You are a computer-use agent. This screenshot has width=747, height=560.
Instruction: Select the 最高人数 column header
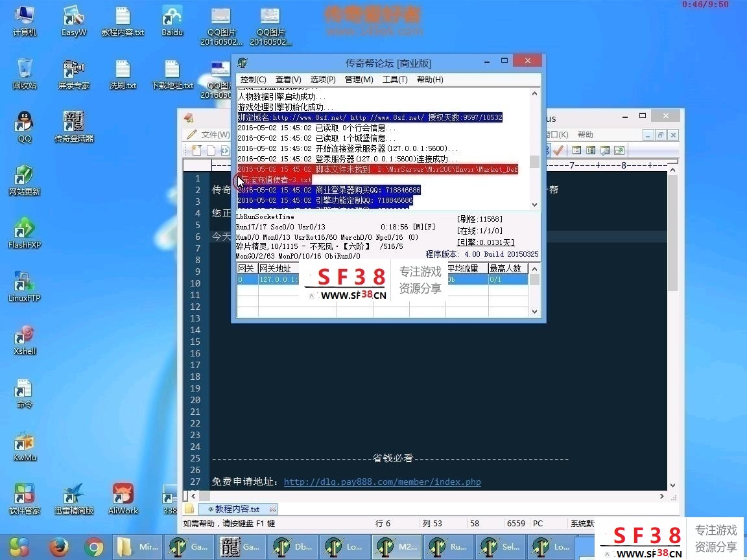(508, 268)
